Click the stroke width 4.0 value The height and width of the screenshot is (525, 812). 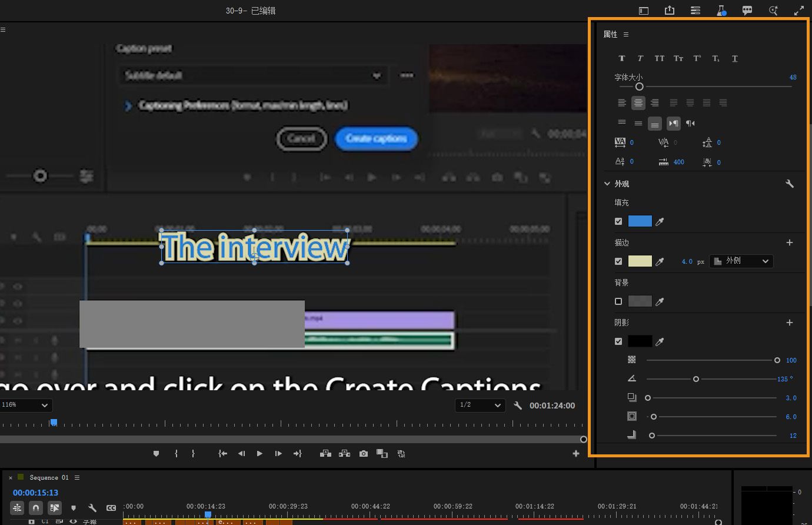click(687, 261)
